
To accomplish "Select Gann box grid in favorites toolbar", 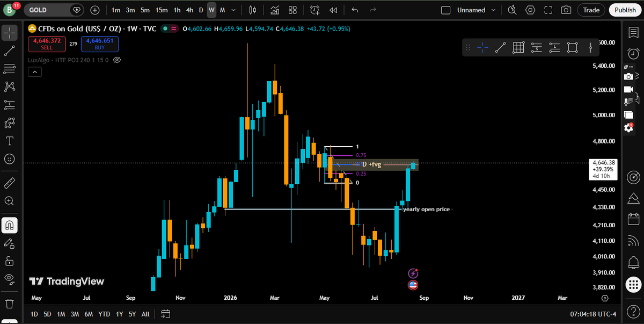I will 518,48.
